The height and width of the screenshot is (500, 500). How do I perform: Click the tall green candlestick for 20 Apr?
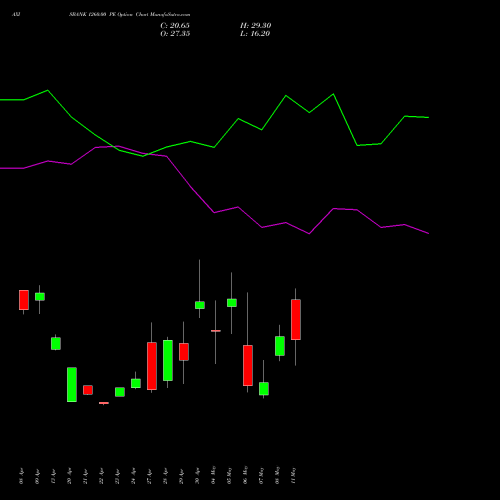point(72,385)
